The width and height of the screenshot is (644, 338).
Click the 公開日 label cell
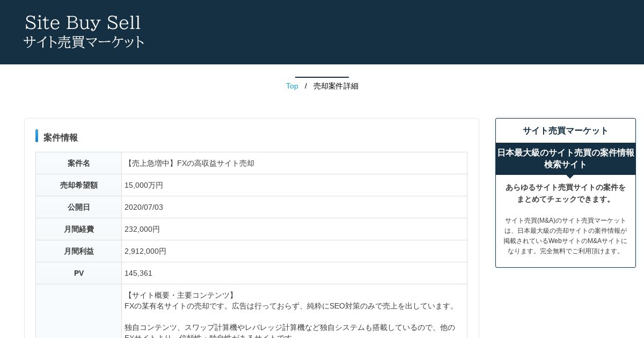79,207
